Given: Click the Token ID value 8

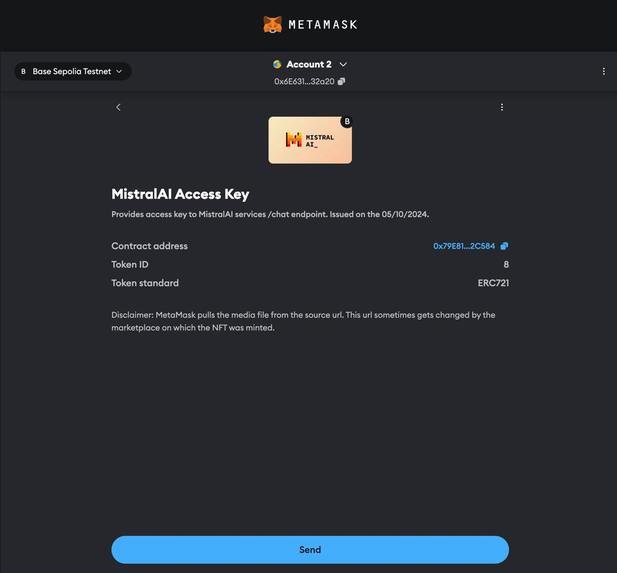Looking at the screenshot, I should pos(506,264).
